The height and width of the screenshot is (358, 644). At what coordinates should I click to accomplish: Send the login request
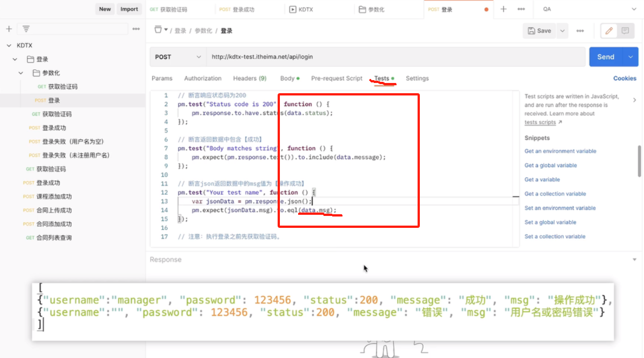606,57
